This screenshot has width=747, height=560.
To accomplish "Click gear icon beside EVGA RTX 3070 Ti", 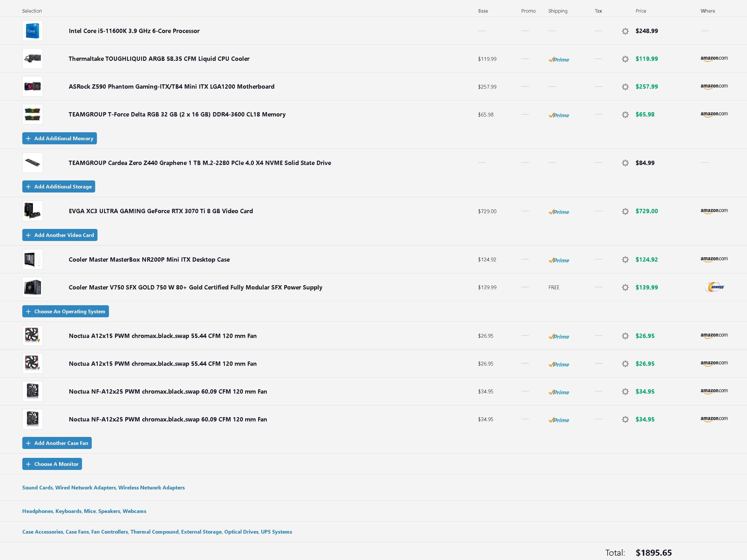I will tap(625, 211).
